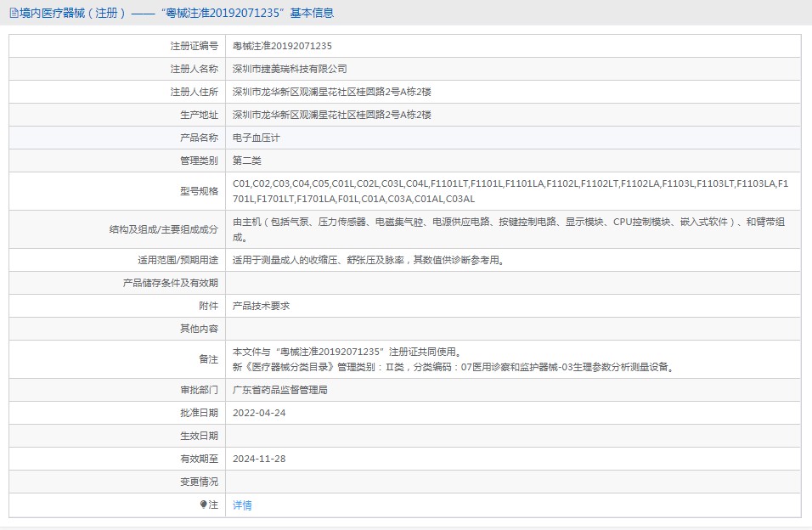
Task: Click the 型号规格 label
Action: 199,191
